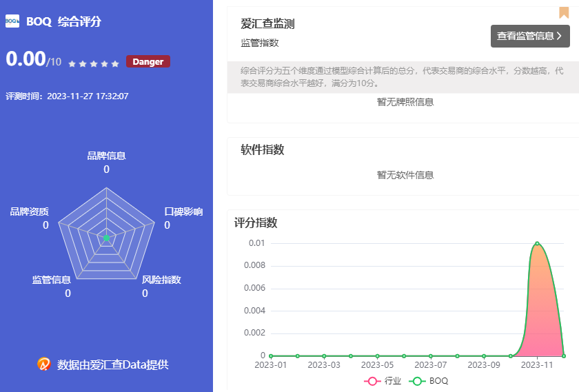The image size is (579, 392).
Task: Click the five-star rating icons
Action: pos(94,63)
